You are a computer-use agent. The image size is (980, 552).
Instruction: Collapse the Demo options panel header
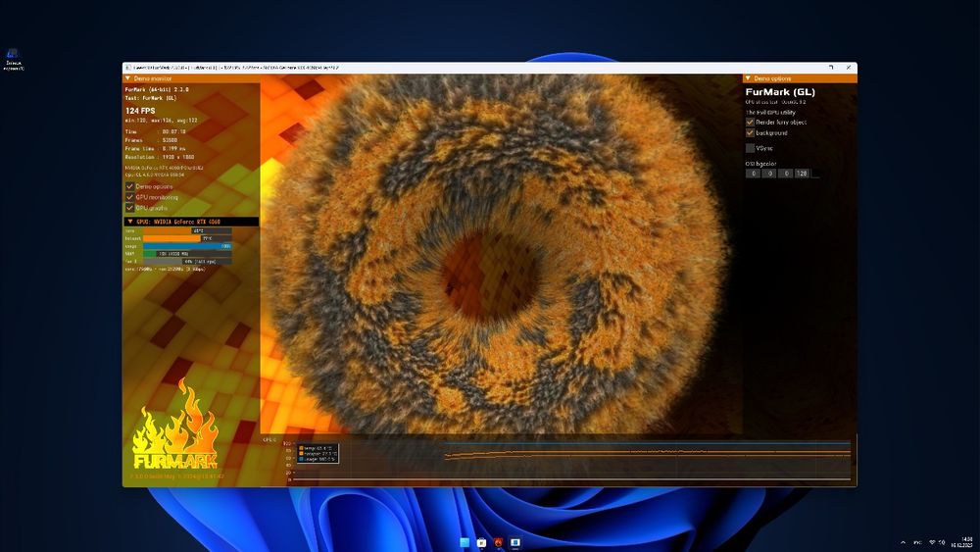pyautogui.click(x=800, y=78)
